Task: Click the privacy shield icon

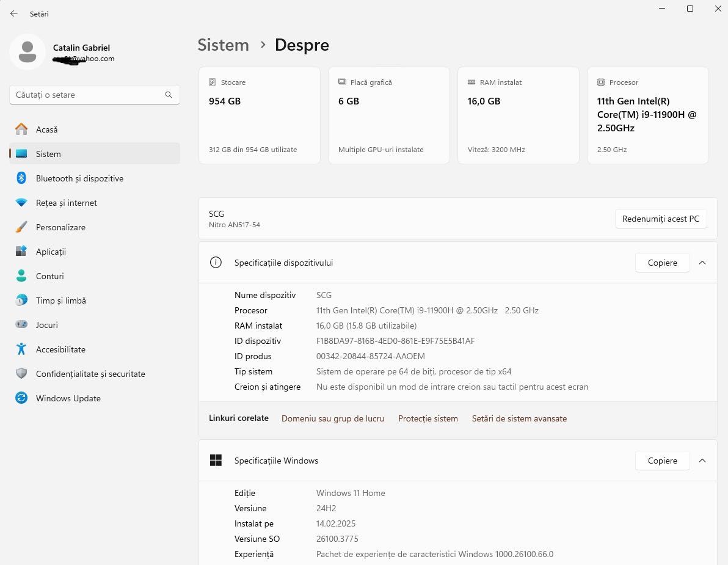Action: (21, 374)
